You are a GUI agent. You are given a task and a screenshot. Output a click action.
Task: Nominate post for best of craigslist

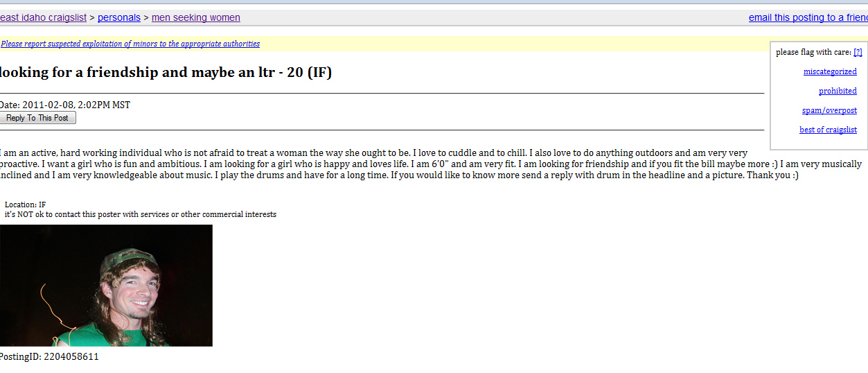click(x=828, y=130)
